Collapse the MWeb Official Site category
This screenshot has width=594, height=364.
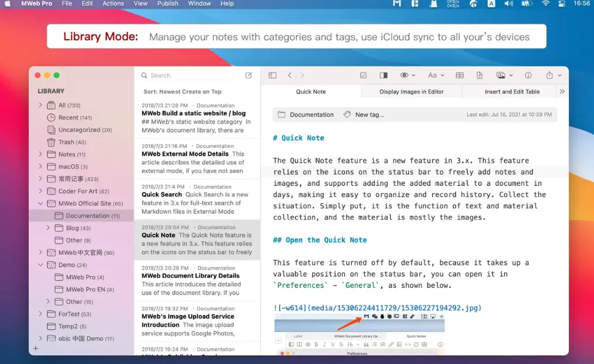click(41, 203)
